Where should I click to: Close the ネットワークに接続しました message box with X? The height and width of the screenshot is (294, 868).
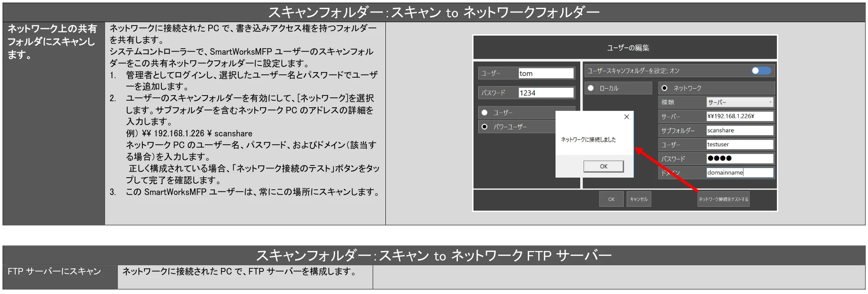click(626, 117)
